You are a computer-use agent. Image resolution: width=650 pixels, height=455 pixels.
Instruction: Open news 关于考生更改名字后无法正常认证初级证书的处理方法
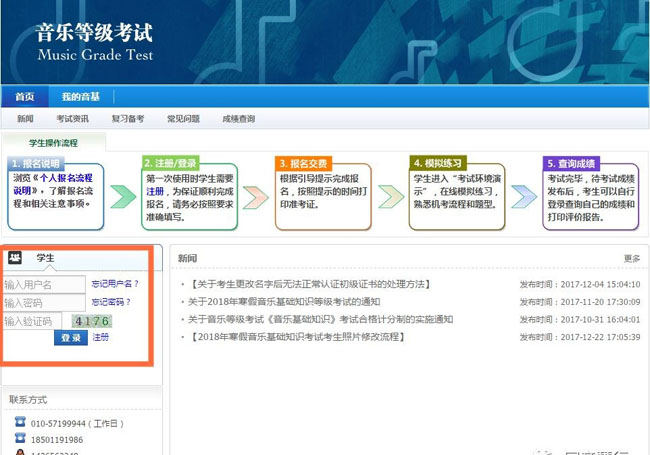point(309,284)
